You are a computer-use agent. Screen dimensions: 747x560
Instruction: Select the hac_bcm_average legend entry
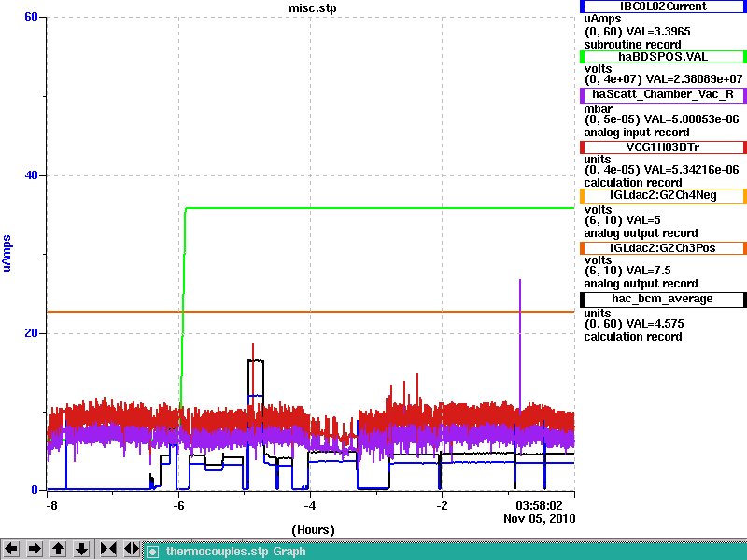[663, 299]
